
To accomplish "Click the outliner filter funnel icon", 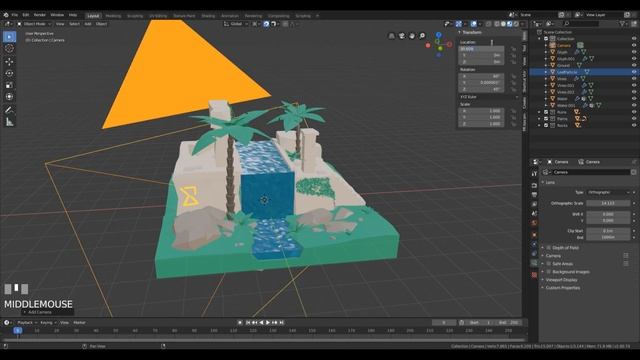I will click(622, 24).
